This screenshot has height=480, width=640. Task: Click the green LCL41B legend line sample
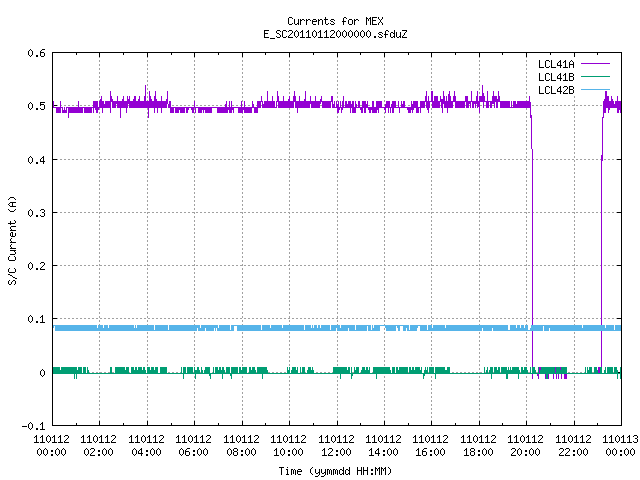[595, 77]
